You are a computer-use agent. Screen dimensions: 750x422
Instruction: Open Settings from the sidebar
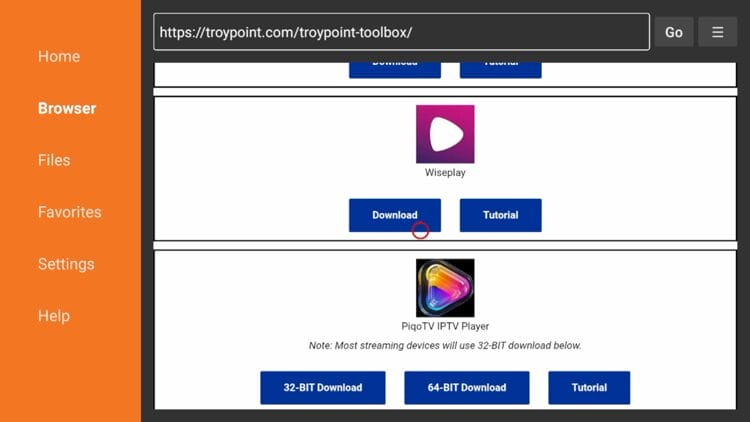click(66, 264)
